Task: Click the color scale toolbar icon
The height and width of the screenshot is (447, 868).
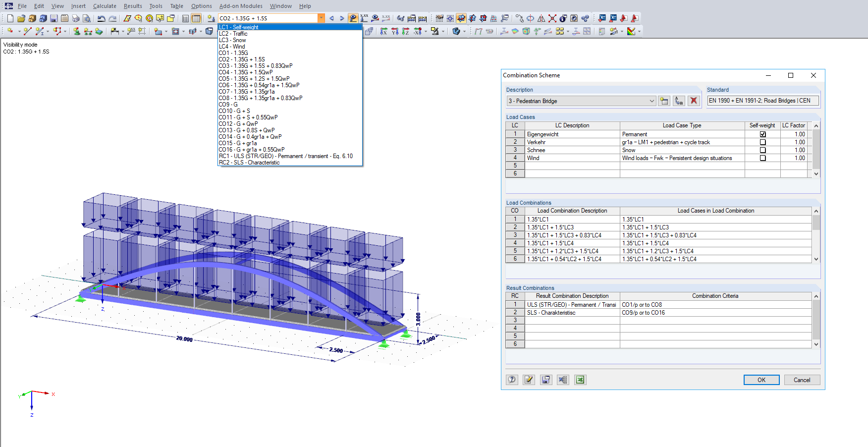Action: pyautogui.click(x=631, y=31)
